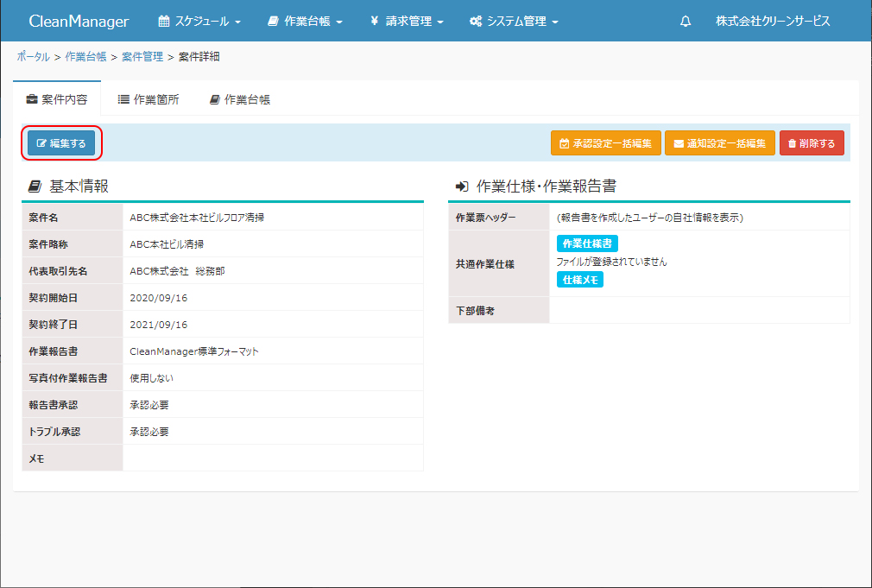Click the 株式会社クリーンサービス account name

click(x=773, y=22)
